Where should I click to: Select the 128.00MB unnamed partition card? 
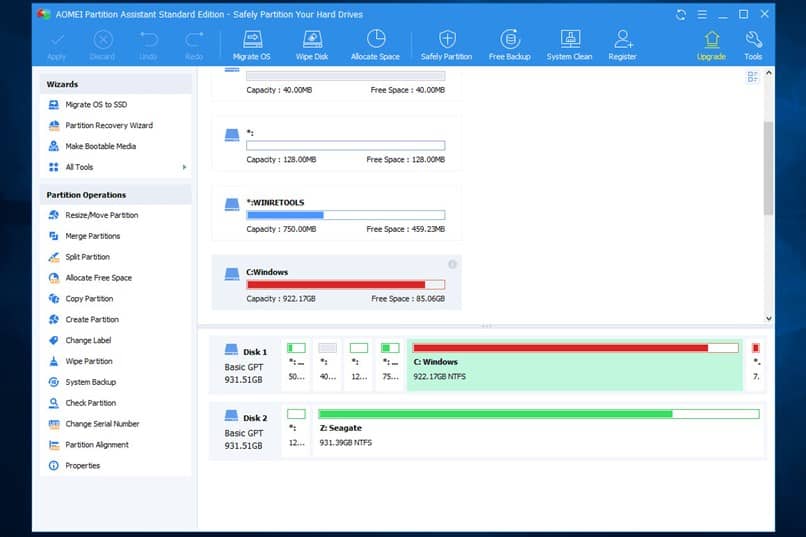337,143
